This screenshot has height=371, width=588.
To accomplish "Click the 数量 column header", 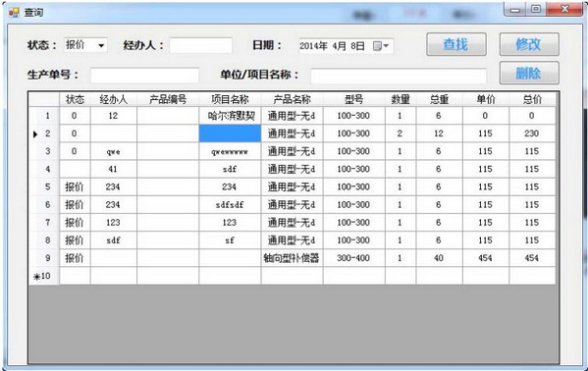I will pyautogui.click(x=401, y=99).
